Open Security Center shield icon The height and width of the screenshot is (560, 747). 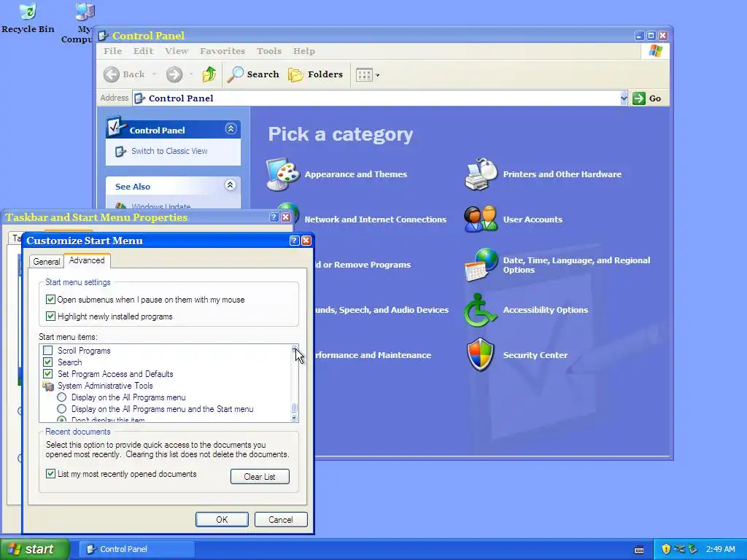[x=481, y=355]
